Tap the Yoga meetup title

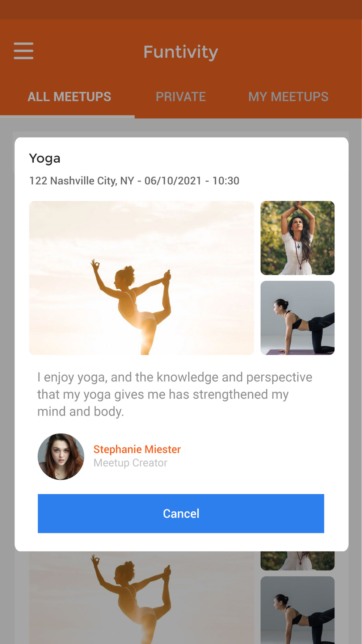pyautogui.click(x=45, y=159)
